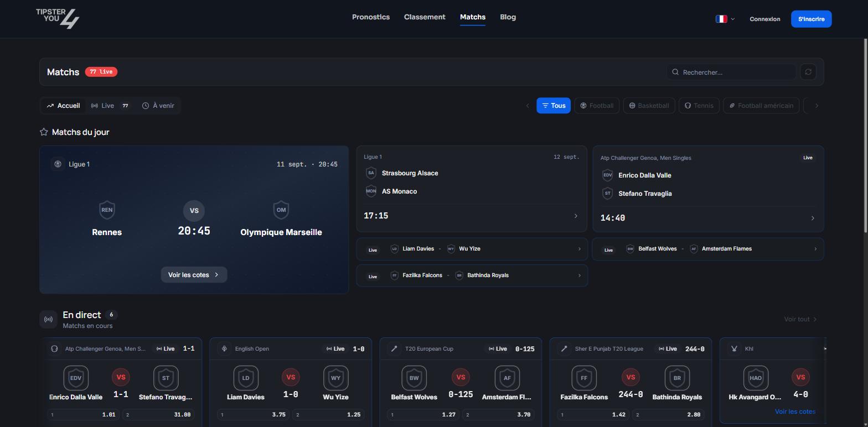Click the Liam Davies LD shield in live card

click(x=246, y=378)
